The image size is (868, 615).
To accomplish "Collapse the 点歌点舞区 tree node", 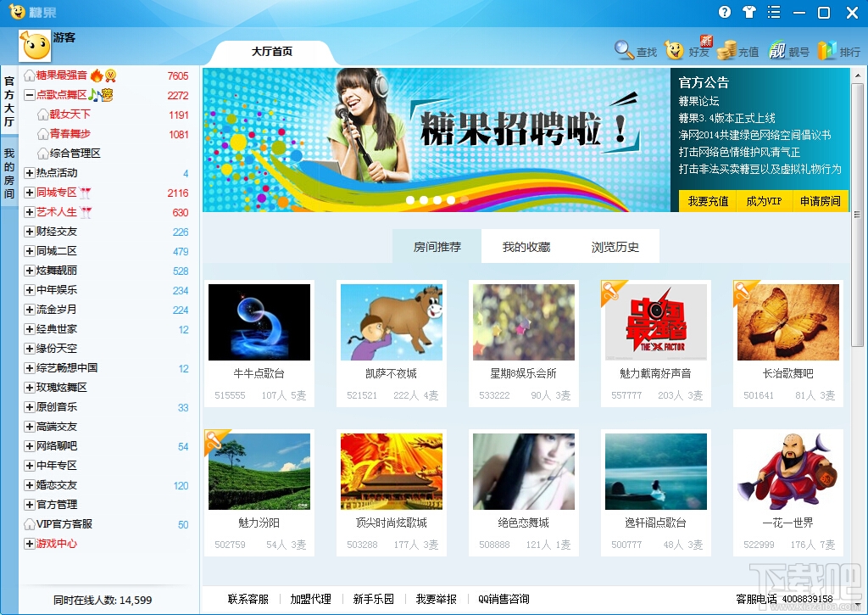I will coord(30,95).
